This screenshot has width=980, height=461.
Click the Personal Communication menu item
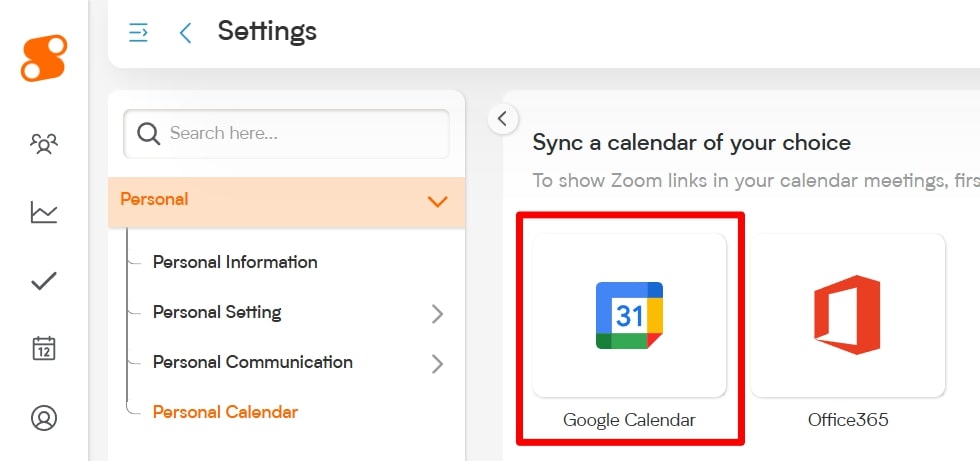[x=252, y=362]
